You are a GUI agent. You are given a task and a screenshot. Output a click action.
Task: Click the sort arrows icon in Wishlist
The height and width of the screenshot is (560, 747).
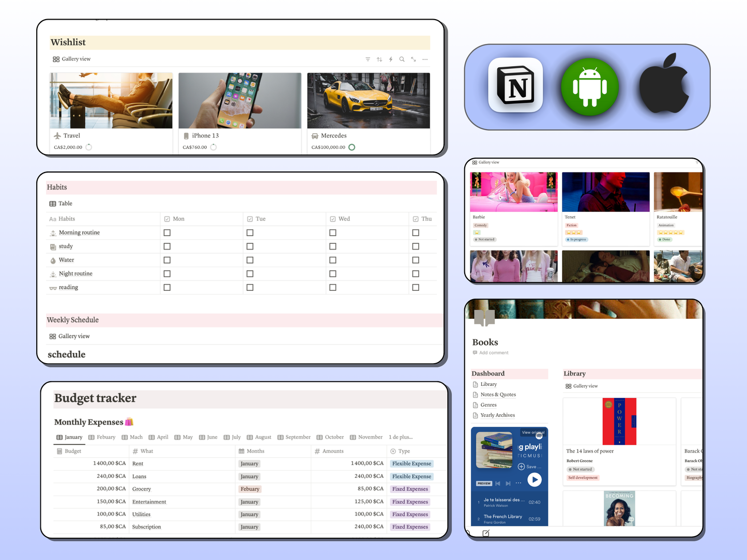379,59
